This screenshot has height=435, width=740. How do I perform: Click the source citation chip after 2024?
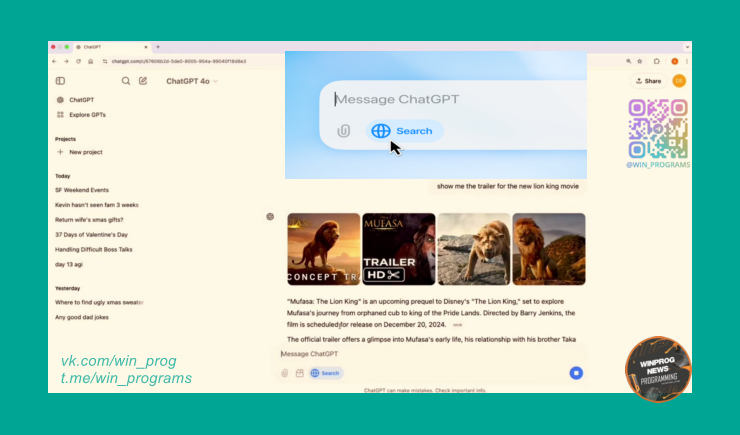(x=457, y=325)
